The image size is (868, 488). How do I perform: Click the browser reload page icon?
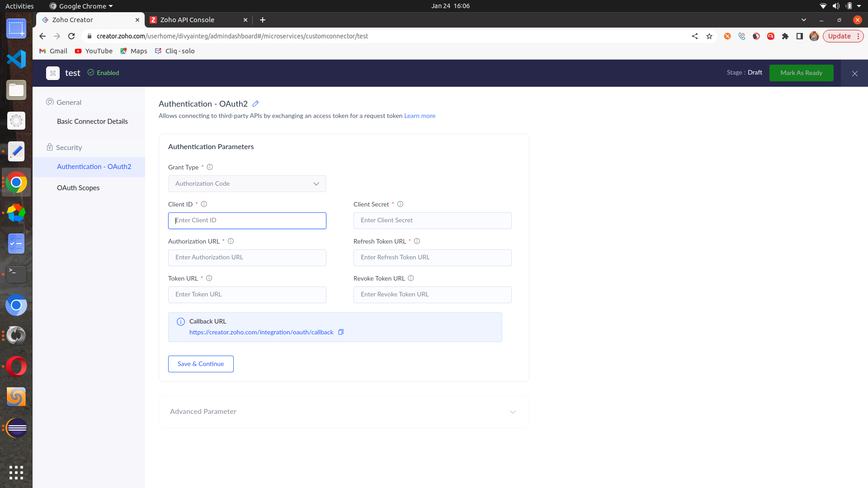[x=71, y=36]
